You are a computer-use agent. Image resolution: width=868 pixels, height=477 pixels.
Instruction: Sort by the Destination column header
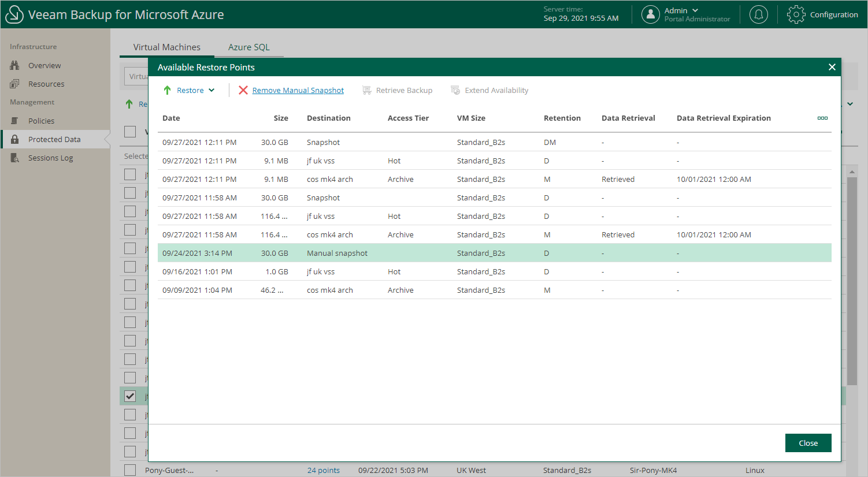tap(329, 118)
